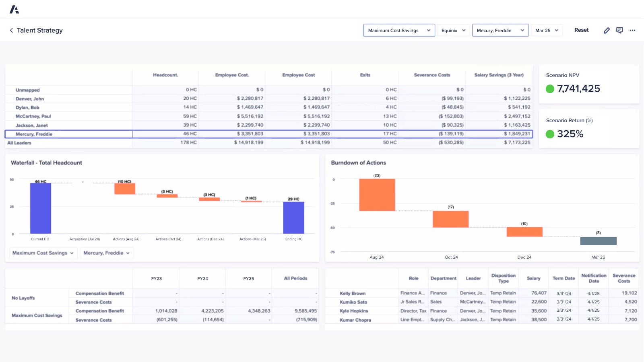
Task: Click the green indicator next to Scenario Return
Action: click(x=551, y=134)
